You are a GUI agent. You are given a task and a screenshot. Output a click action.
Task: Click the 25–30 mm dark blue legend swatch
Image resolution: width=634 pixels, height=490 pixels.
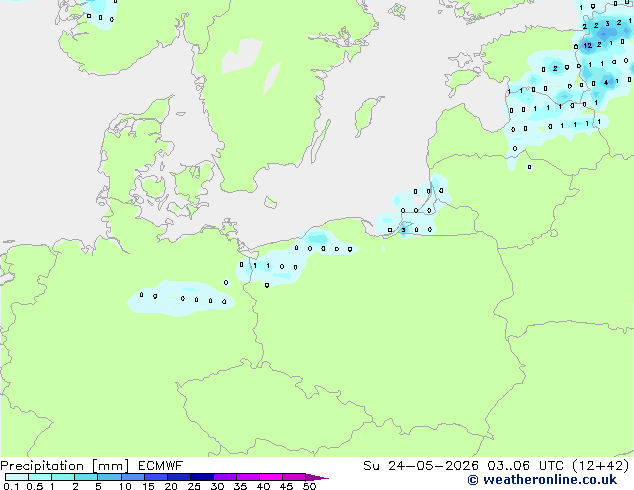[201, 477]
